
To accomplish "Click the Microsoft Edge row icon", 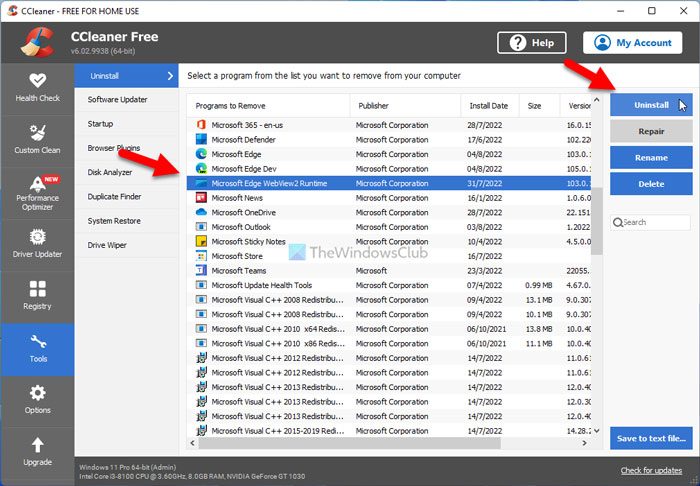I will point(201,154).
